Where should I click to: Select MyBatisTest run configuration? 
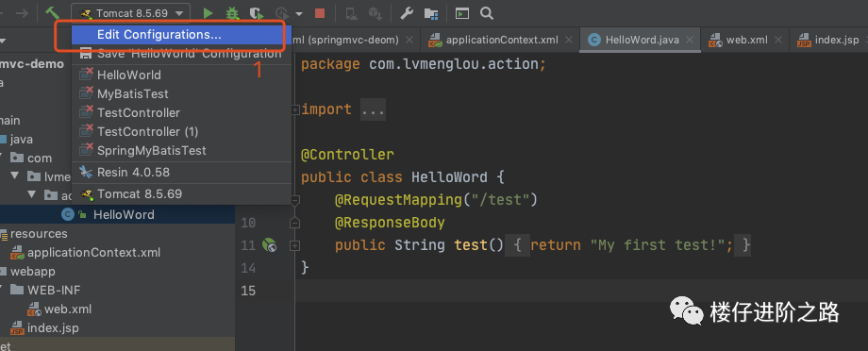click(x=181, y=93)
